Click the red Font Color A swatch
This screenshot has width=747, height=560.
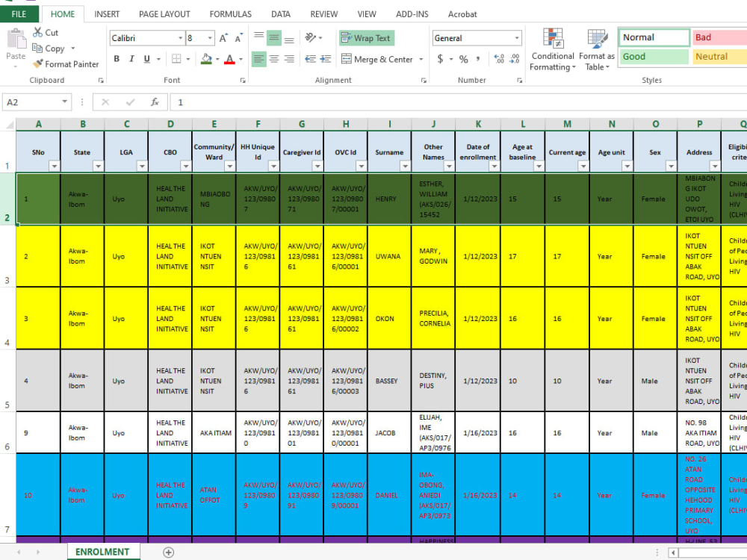pyautogui.click(x=229, y=59)
